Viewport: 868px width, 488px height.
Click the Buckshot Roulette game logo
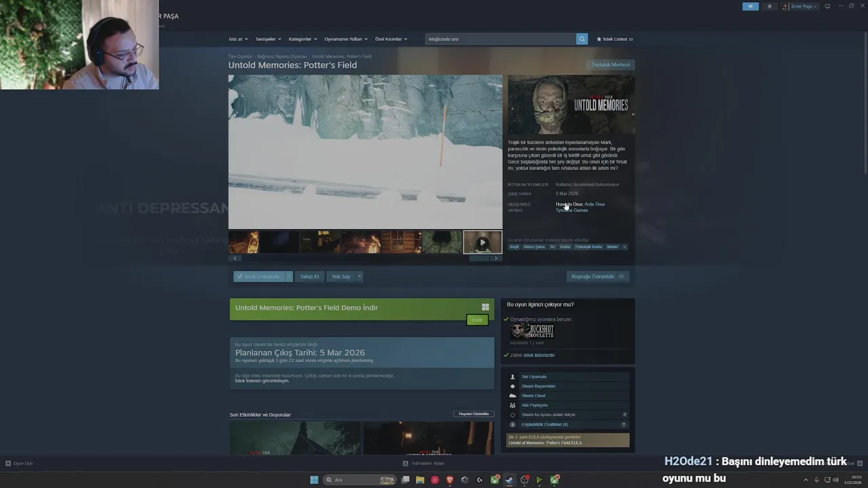pyautogui.click(x=532, y=331)
